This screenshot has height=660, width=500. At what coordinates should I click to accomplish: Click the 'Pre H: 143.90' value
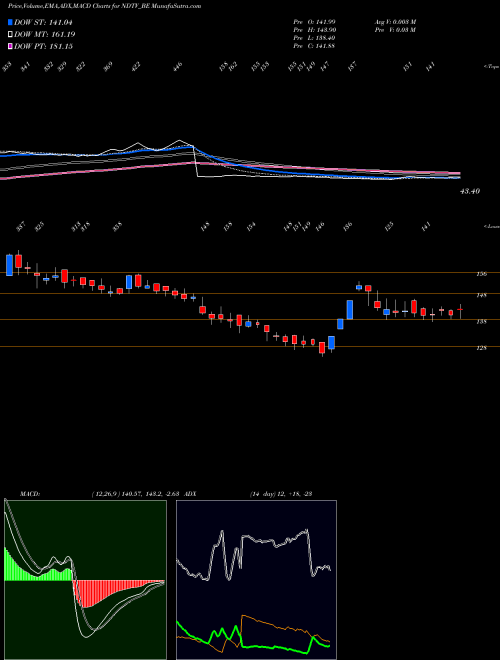[x=314, y=30]
